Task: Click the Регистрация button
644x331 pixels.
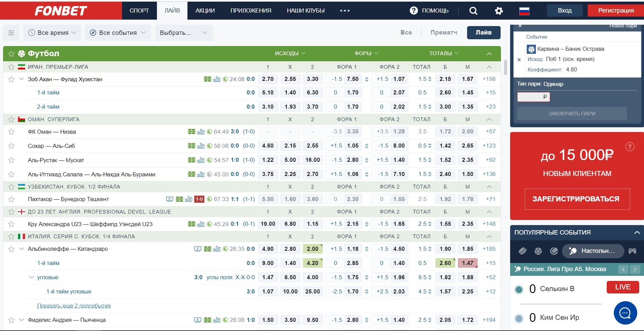Action: click(616, 10)
